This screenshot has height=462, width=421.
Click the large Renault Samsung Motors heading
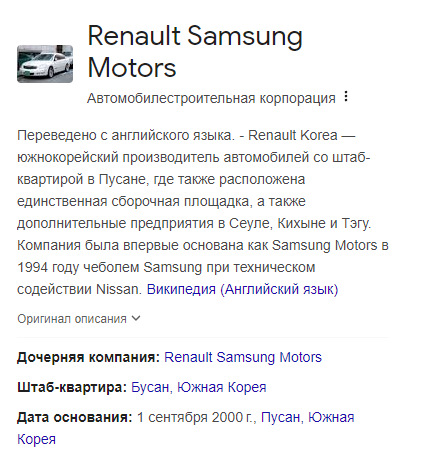(195, 51)
